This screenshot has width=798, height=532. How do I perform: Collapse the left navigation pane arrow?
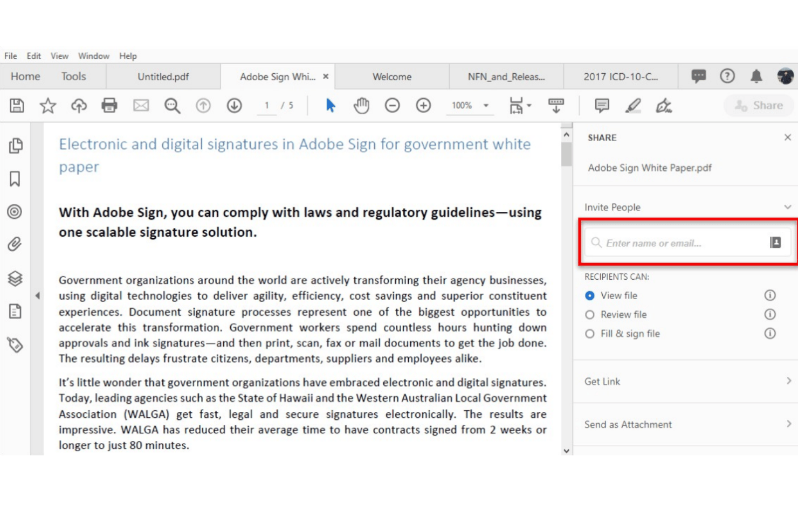click(37, 295)
